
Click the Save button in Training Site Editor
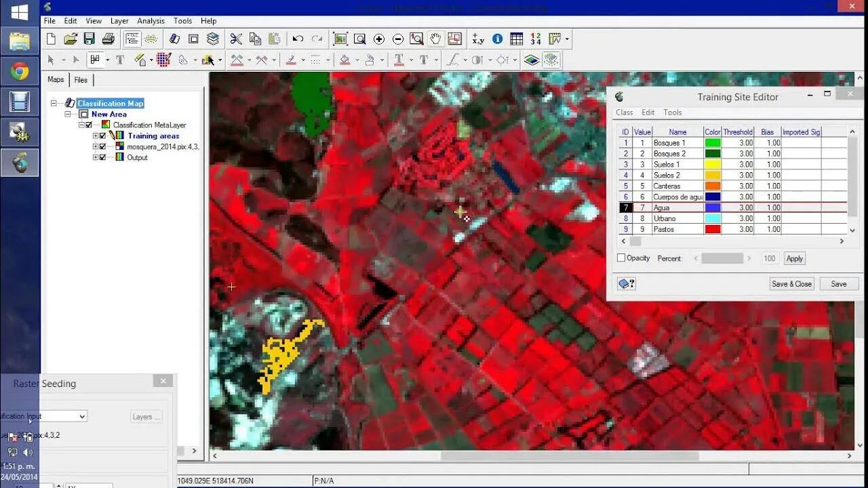tap(839, 284)
